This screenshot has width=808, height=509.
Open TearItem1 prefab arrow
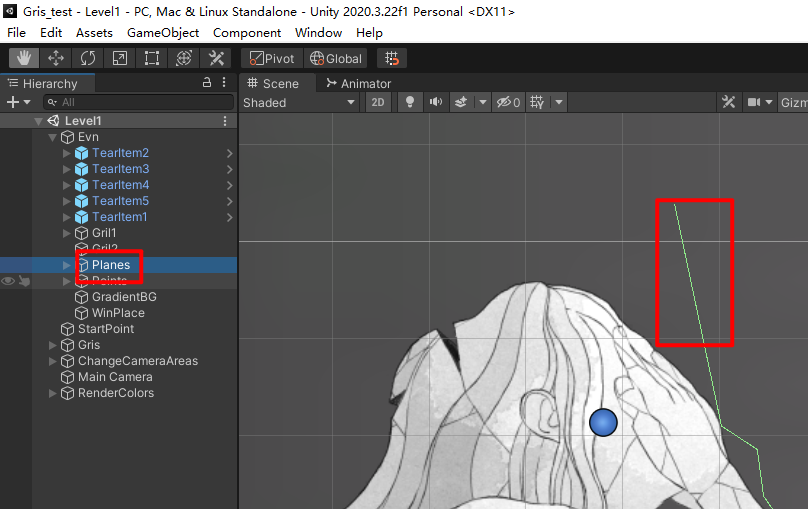pyautogui.click(x=229, y=217)
